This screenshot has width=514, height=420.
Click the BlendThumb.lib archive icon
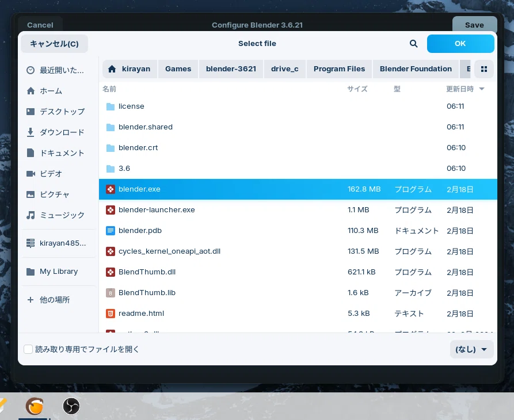point(111,292)
